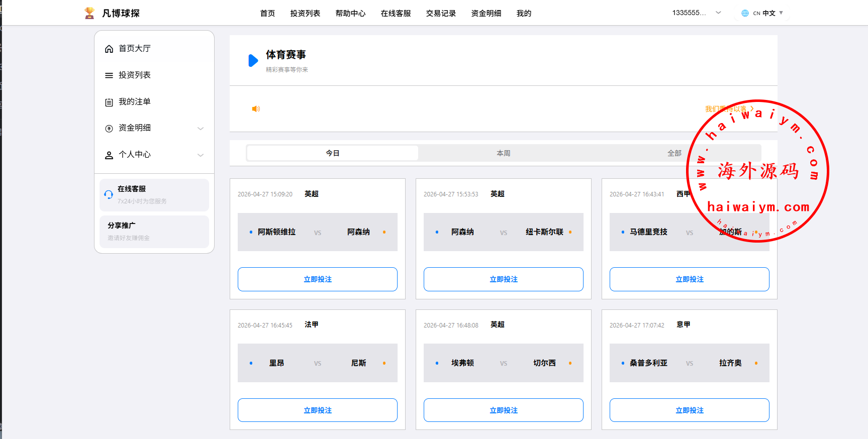
Task: Click the trophy logo icon
Action: click(89, 13)
